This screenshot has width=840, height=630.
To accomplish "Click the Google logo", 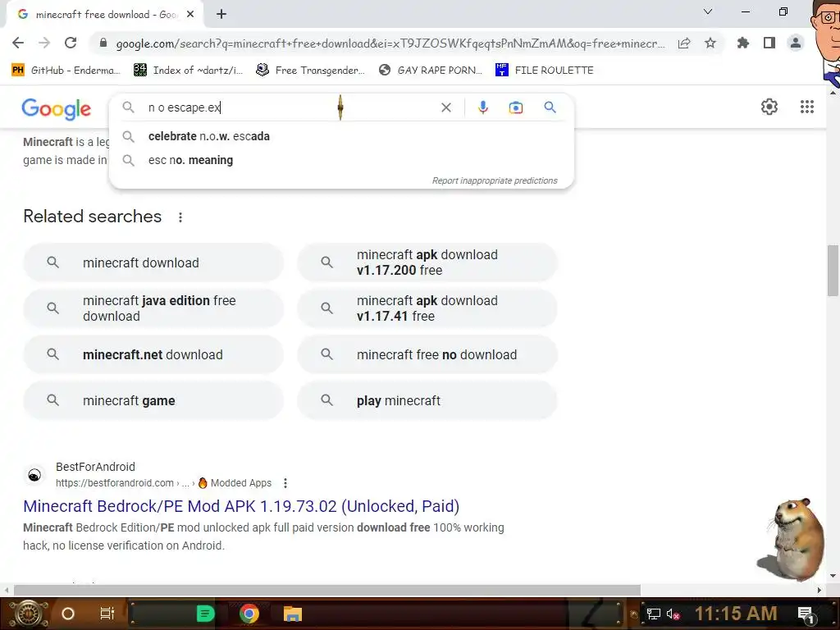I will 57,109.
